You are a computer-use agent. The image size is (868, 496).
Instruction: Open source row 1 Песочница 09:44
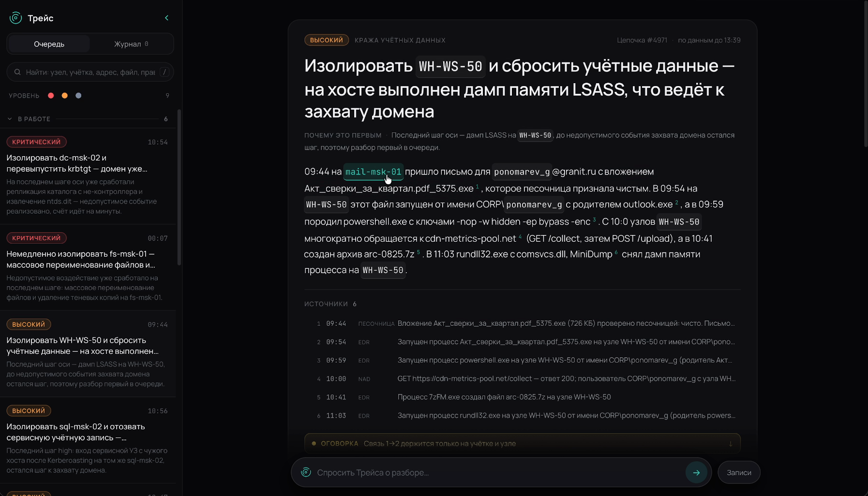523,323
